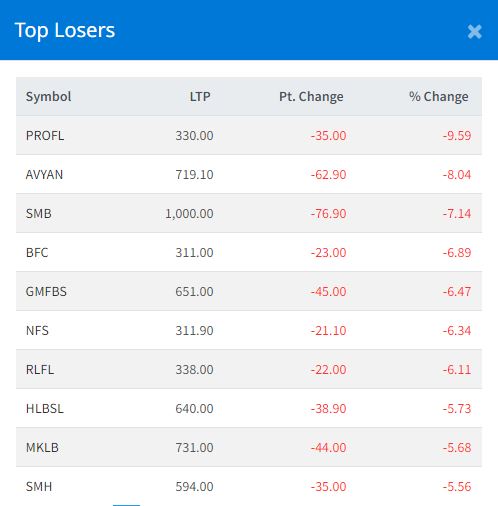Open the NFS stock symbol
Image resolution: width=498 pixels, height=506 pixels.
click(37, 331)
